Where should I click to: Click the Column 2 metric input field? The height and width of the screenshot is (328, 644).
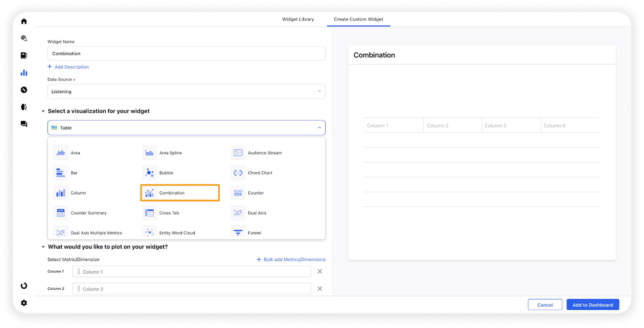click(x=192, y=289)
